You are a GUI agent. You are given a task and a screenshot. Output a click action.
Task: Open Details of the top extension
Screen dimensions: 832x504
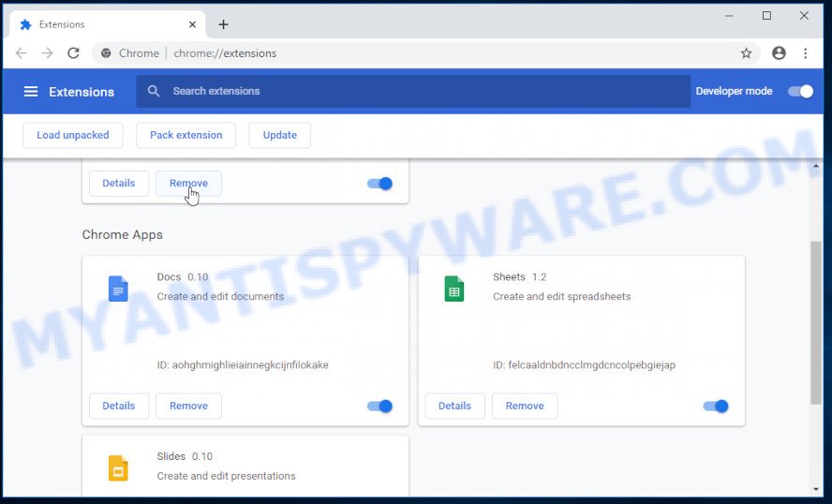tap(119, 184)
